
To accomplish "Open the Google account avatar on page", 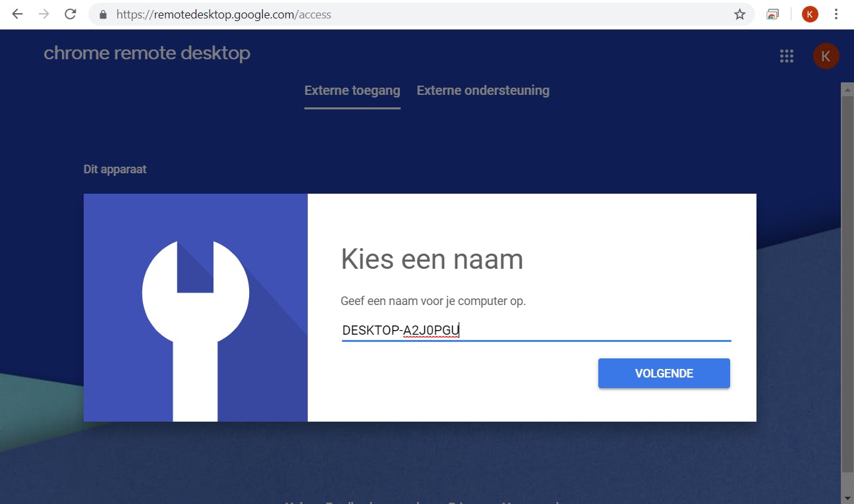I will (826, 56).
